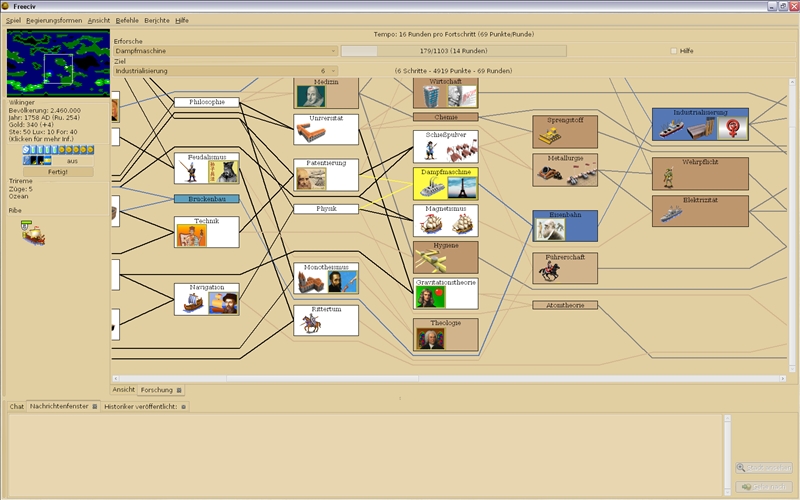The image size is (800, 500).
Task: Click the Tempo rounds per Fortschritt label
Action: (x=454, y=34)
